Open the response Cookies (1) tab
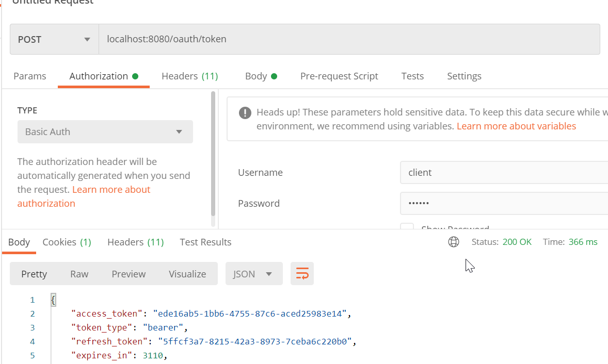The height and width of the screenshot is (364, 608). pos(67,242)
